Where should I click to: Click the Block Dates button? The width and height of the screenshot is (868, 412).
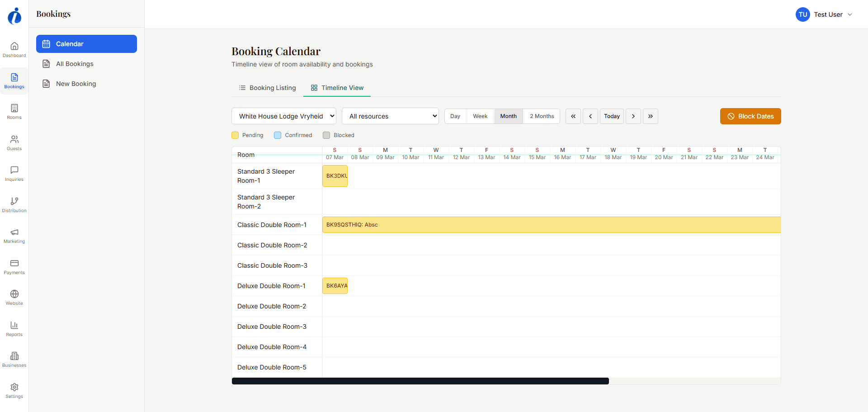[x=750, y=116]
